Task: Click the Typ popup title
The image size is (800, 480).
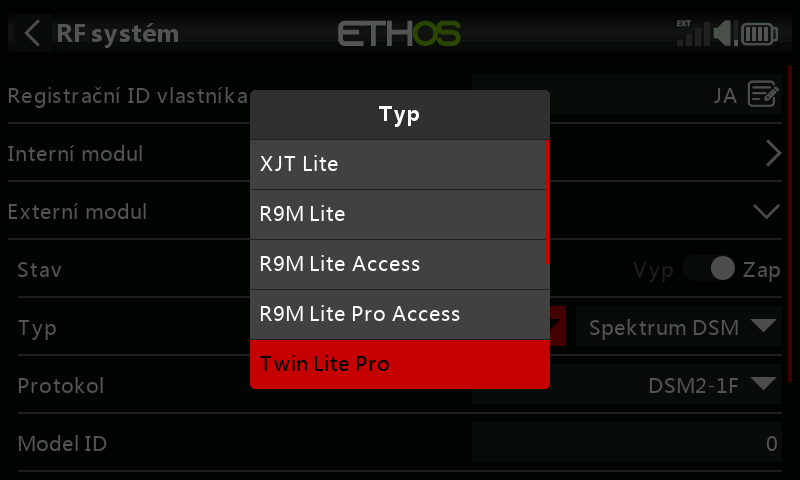Action: coord(399,114)
